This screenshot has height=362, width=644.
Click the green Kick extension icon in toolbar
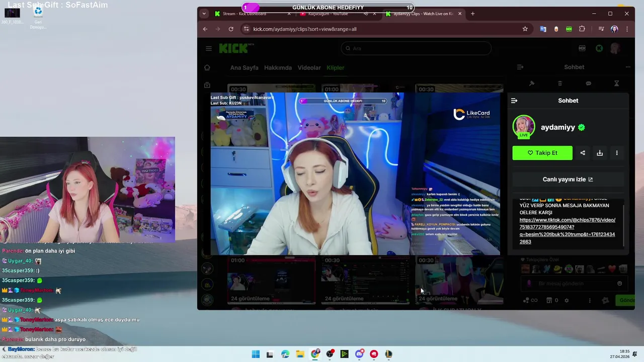(x=569, y=29)
